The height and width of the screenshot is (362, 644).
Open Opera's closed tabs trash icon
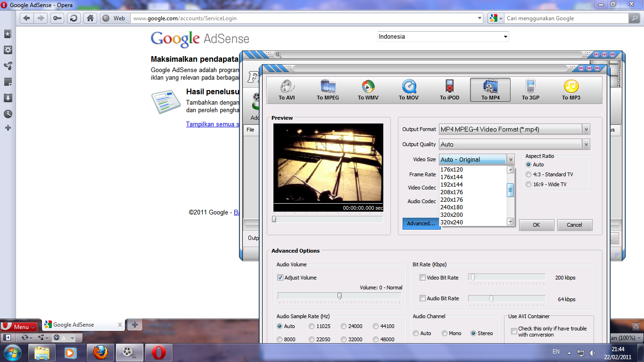[636, 326]
